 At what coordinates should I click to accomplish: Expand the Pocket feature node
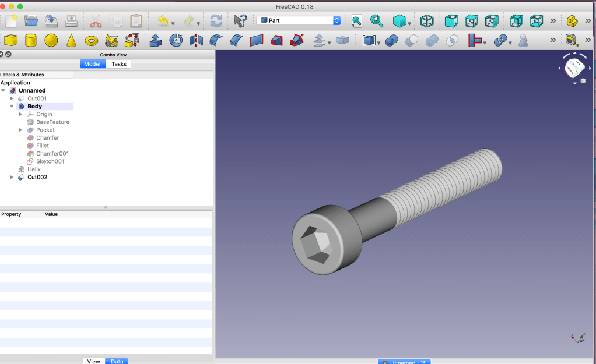pos(20,130)
